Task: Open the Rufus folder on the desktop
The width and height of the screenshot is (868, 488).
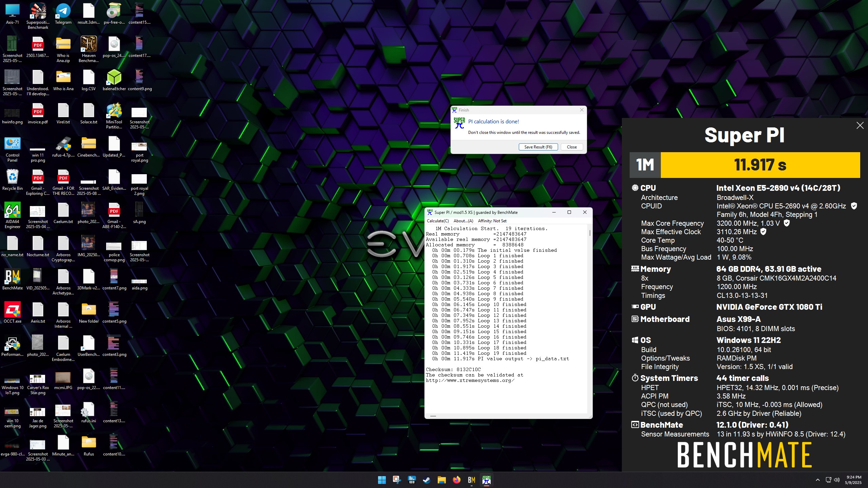Action: pos(88,446)
